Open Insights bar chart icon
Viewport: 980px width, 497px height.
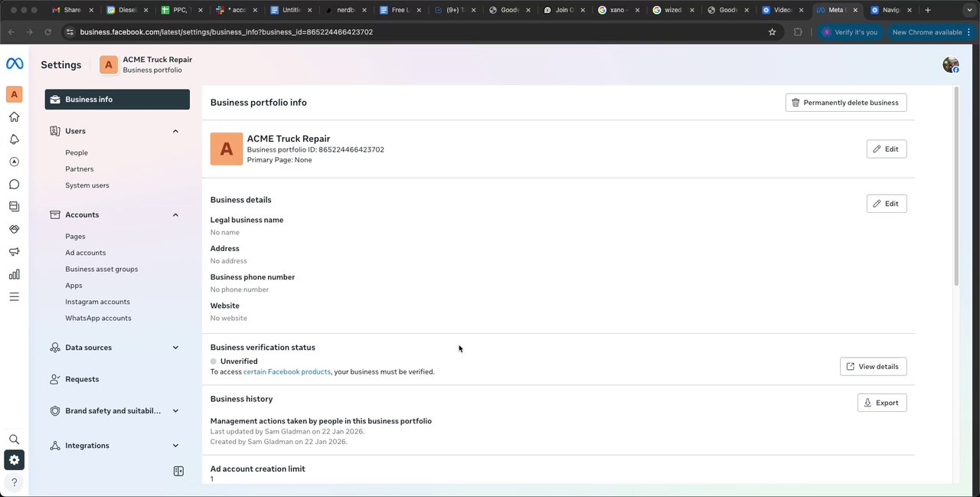(14, 274)
